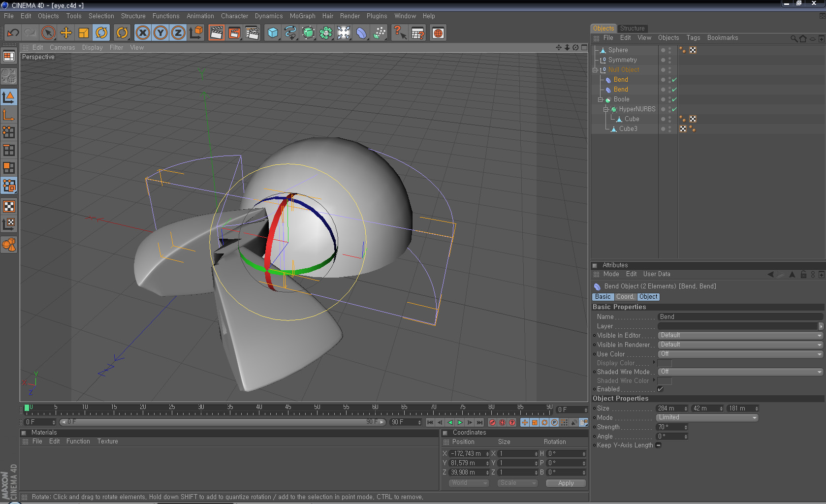
Task: Open Render Settings
Action: pyautogui.click(x=252, y=33)
